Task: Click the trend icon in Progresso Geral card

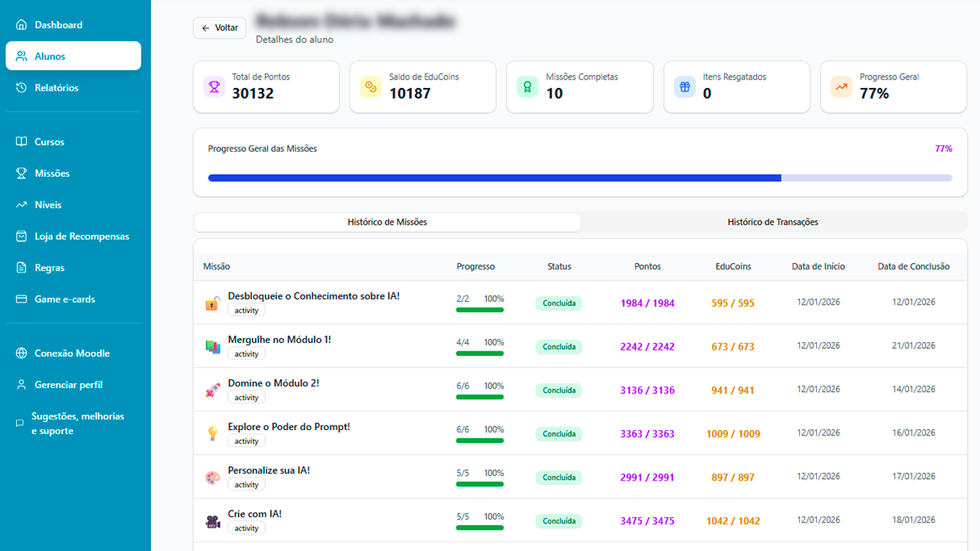Action: coord(841,86)
